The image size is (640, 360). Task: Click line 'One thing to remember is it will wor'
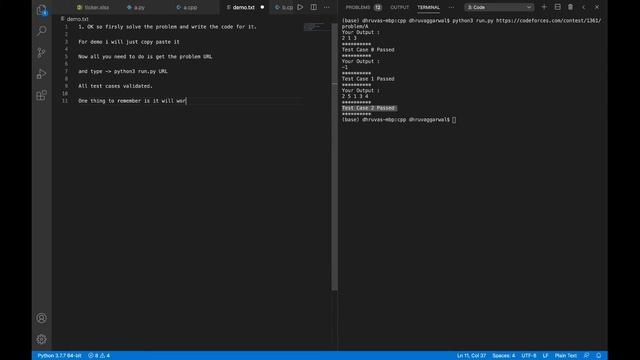click(132, 101)
